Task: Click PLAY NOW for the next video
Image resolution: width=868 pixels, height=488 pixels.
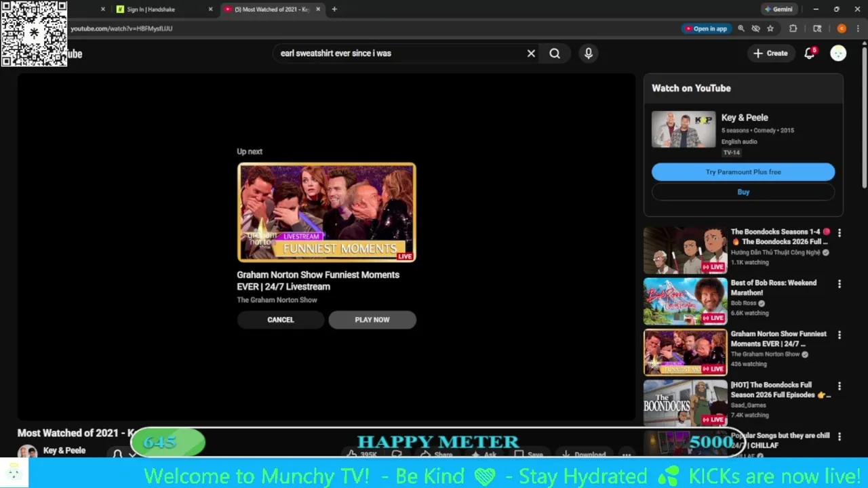Action: point(372,320)
